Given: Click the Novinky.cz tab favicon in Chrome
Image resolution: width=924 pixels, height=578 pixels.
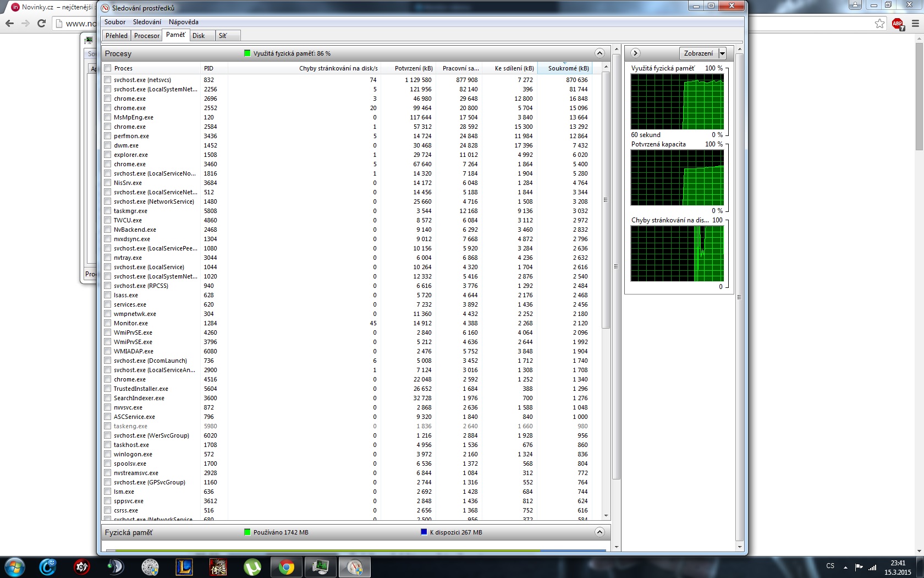Looking at the screenshot, I should point(15,7).
